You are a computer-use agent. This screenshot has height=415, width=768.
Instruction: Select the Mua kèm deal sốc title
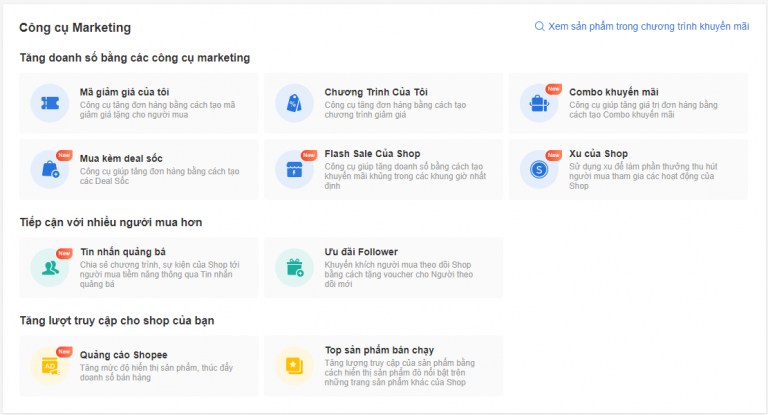pos(121,159)
